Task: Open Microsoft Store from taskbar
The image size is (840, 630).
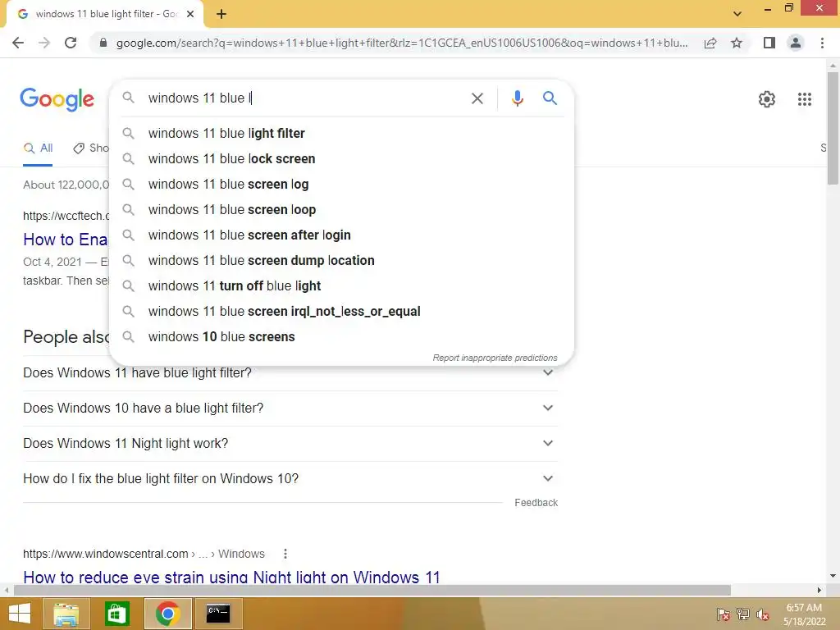Action: point(116,614)
